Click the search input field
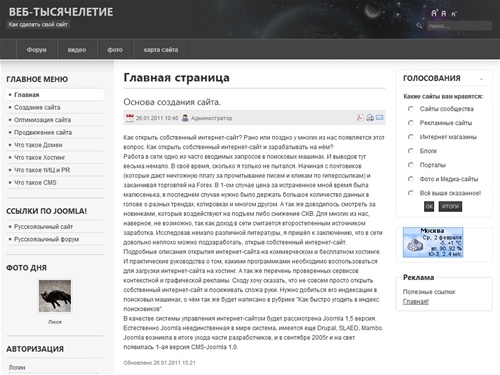The width and height of the screenshot is (500, 375). [x=459, y=26]
